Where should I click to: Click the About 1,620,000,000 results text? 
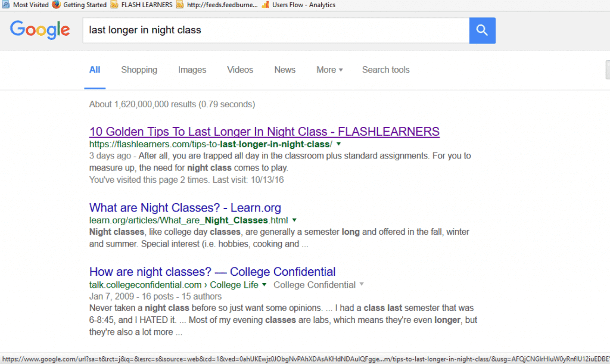pos(172,104)
